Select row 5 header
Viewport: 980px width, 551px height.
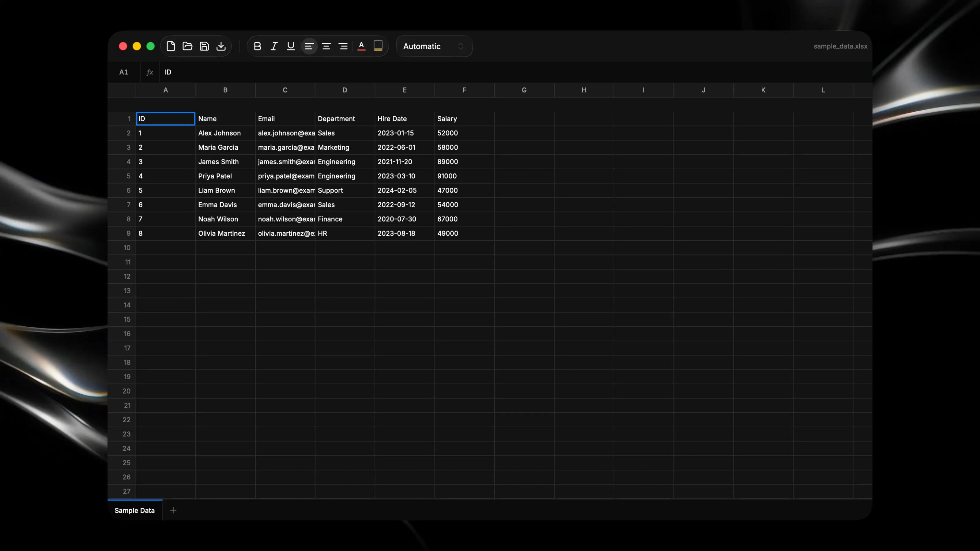coord(122,176)
